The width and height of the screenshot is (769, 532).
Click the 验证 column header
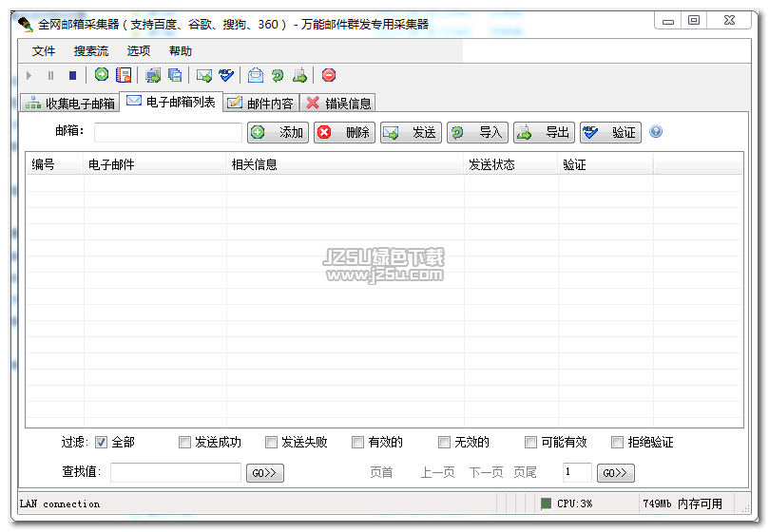(x=606, y=164)
